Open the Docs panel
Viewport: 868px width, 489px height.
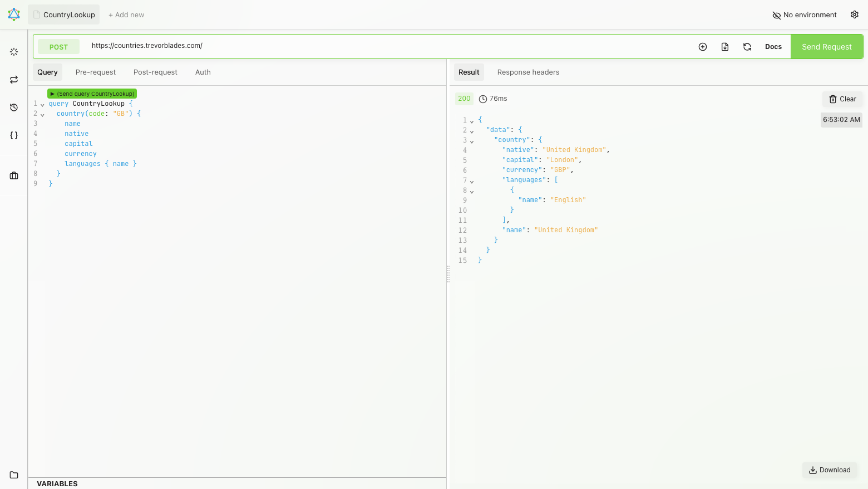click(773, 47)
